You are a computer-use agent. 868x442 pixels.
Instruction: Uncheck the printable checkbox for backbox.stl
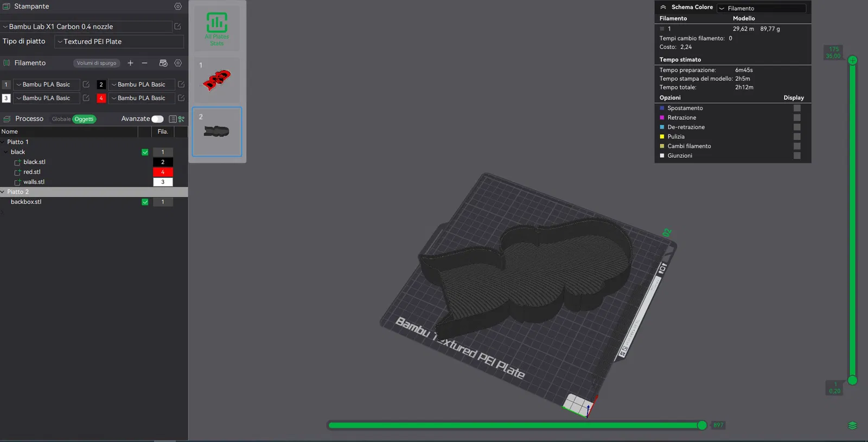click(x=145, y=202)
